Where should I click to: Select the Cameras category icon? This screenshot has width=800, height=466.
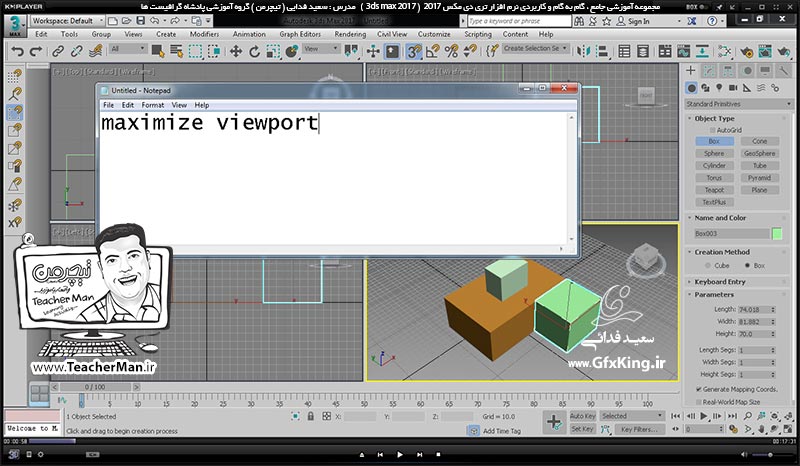733,88
